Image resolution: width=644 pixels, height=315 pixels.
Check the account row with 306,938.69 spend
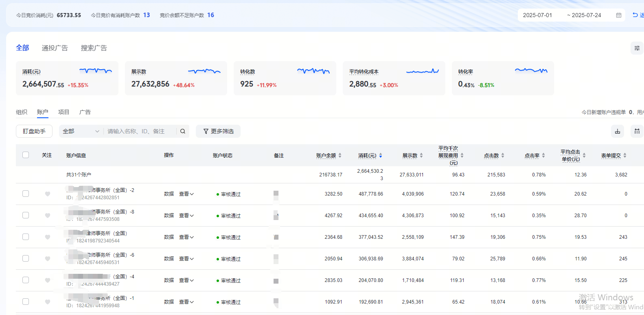pyautogui.click(x=26, y=258)
